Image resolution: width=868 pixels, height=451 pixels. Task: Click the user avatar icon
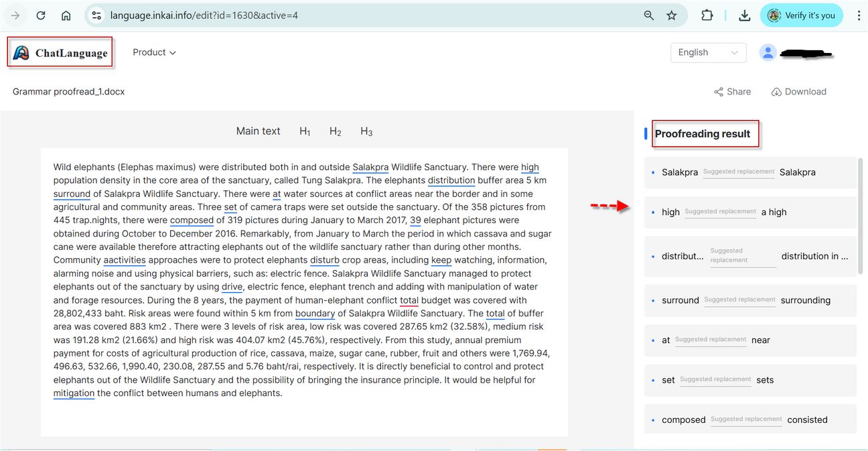[x=768, y=52]
